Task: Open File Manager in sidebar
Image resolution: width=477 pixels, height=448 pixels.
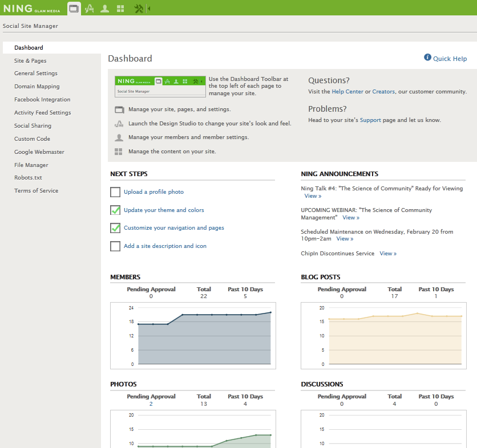Action: (x=31, y=165)
